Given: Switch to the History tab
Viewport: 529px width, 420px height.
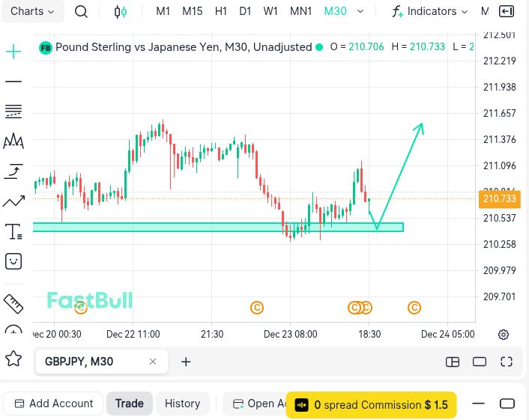Looking at the screenshot, I should pos(182,404).
